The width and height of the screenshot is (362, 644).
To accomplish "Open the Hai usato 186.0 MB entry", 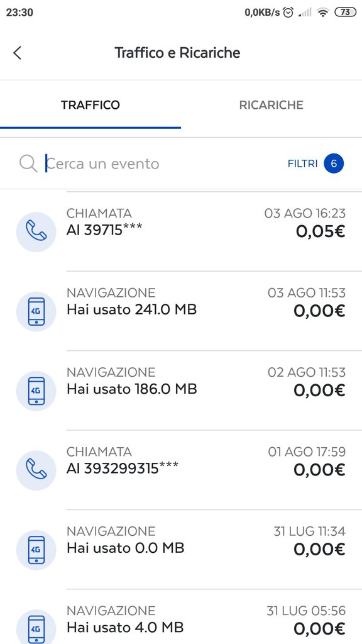I will click(x=181, y=391).
